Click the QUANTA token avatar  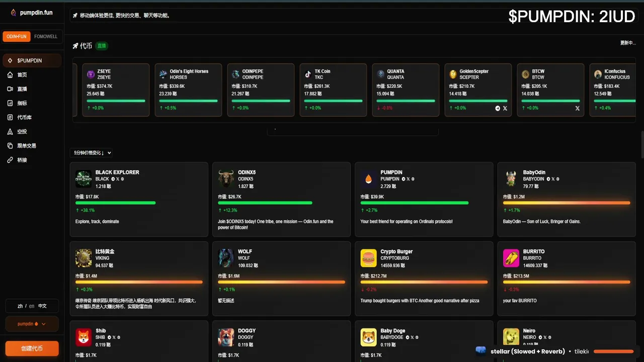pos(381,74)
